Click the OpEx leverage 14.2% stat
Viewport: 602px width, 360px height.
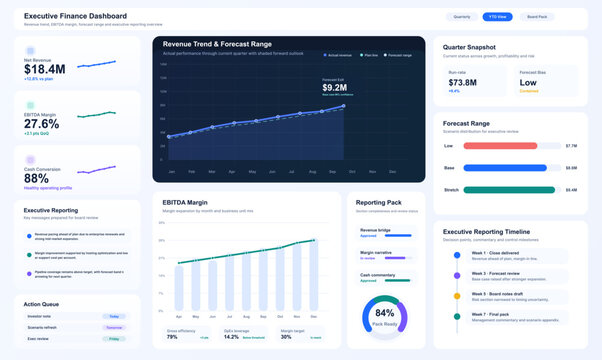[245, 334]
